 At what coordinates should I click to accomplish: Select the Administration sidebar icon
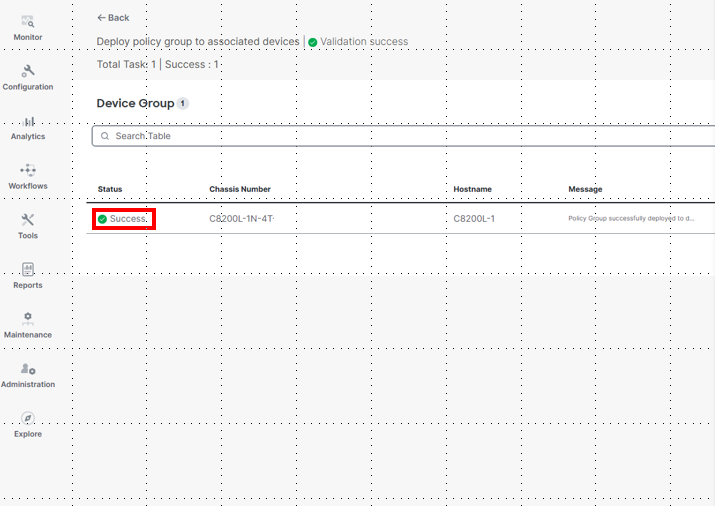(x=28, y=369)
